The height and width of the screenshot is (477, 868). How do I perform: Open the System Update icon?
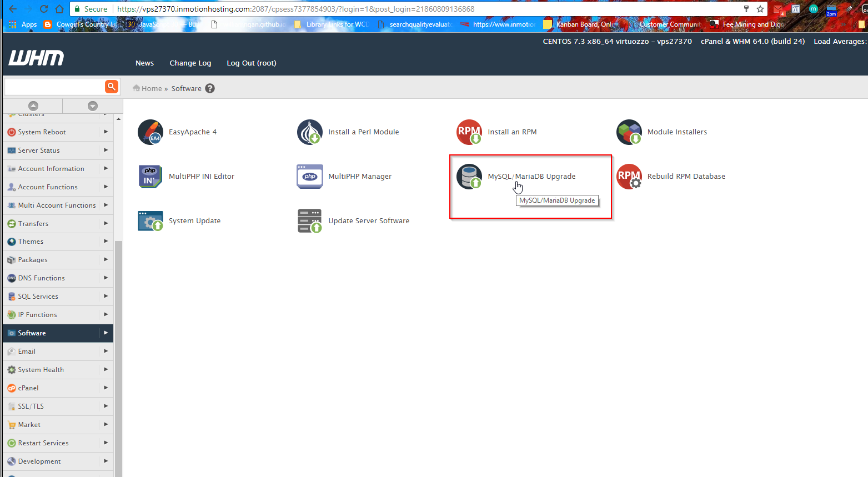[150, 221]
